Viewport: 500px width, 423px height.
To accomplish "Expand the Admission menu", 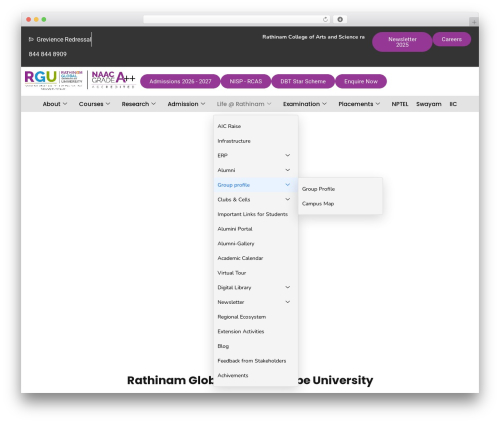I will pos(186,104).
